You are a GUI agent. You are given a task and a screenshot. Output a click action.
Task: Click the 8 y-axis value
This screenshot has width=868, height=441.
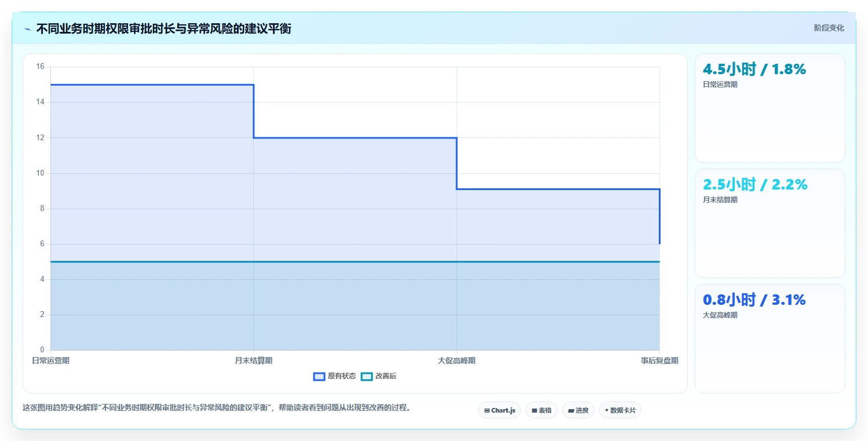(x=42, y=209)
